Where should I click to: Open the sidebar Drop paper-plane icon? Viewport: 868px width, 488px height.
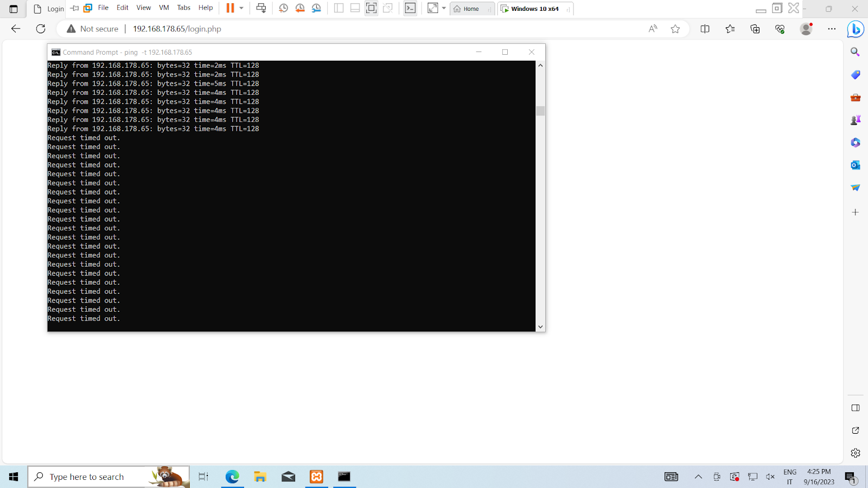(x=856, y=188)
